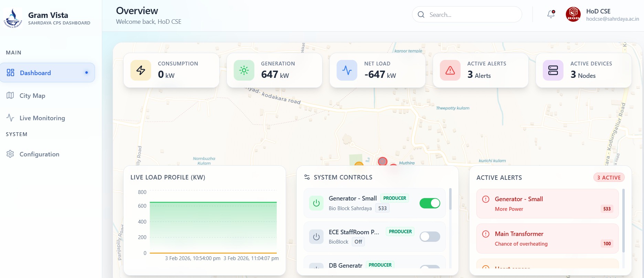Image resolution: width=644 pixels, height=278 pixels.
Task: Open Live Monitoring page
Action: pos(42,118)
